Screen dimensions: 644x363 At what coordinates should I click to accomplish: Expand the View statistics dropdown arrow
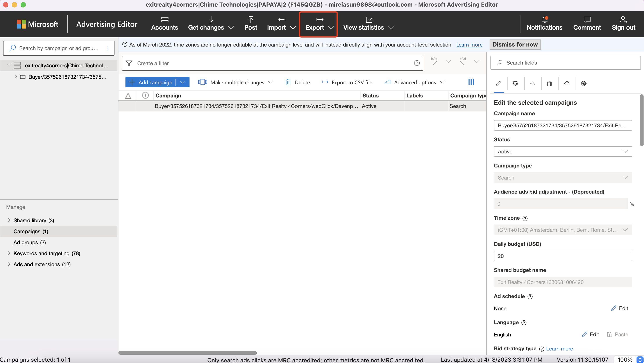pos(392,27)
